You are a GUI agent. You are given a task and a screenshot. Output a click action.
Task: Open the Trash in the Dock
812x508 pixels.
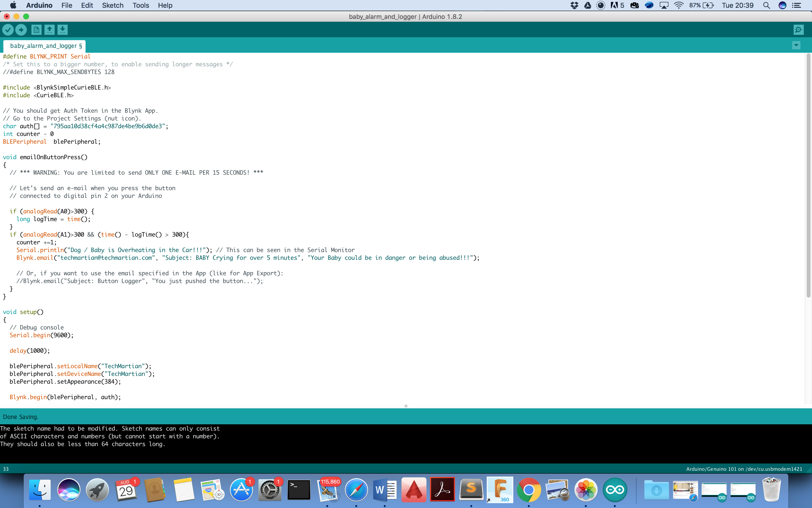[772, 490]
